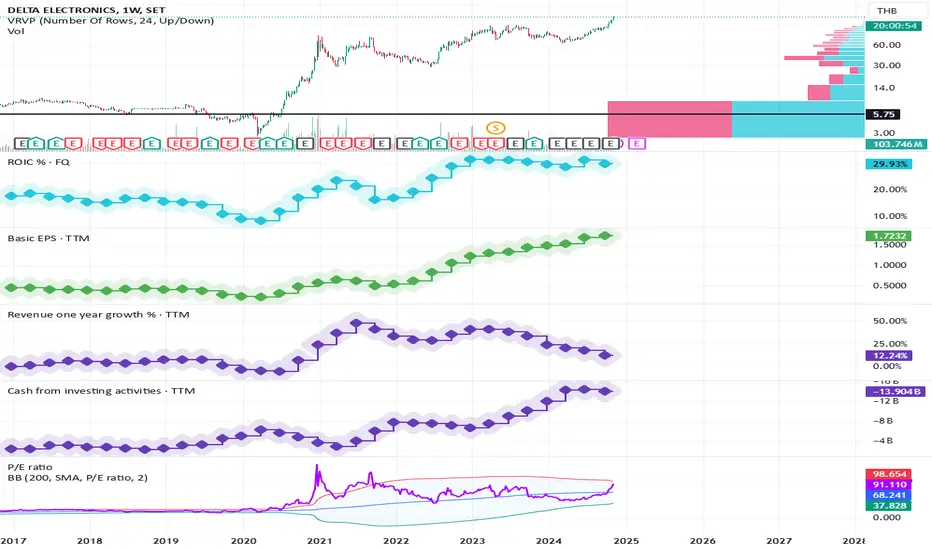Select the VRVP indicator legend
Image resolution: width=932 pixels, height=550 pixels.
111,21
